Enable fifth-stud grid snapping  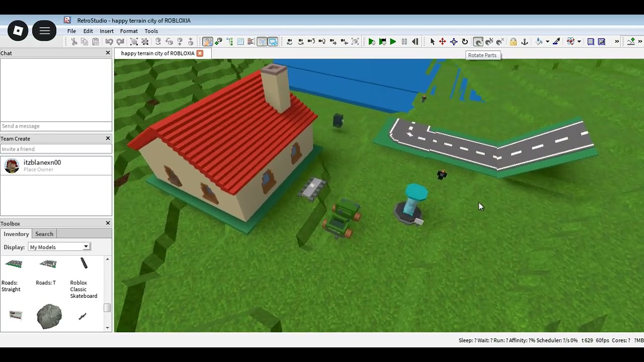tap(489, 42)
